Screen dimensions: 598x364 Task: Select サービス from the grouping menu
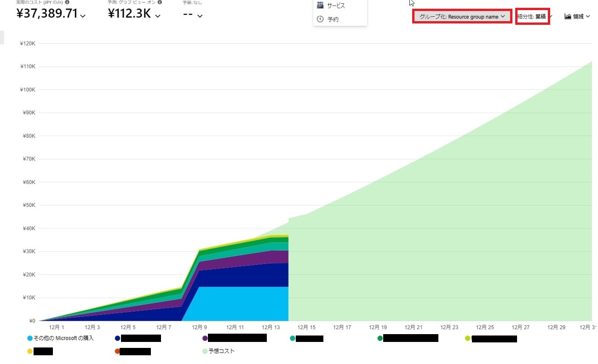[336, 6]
